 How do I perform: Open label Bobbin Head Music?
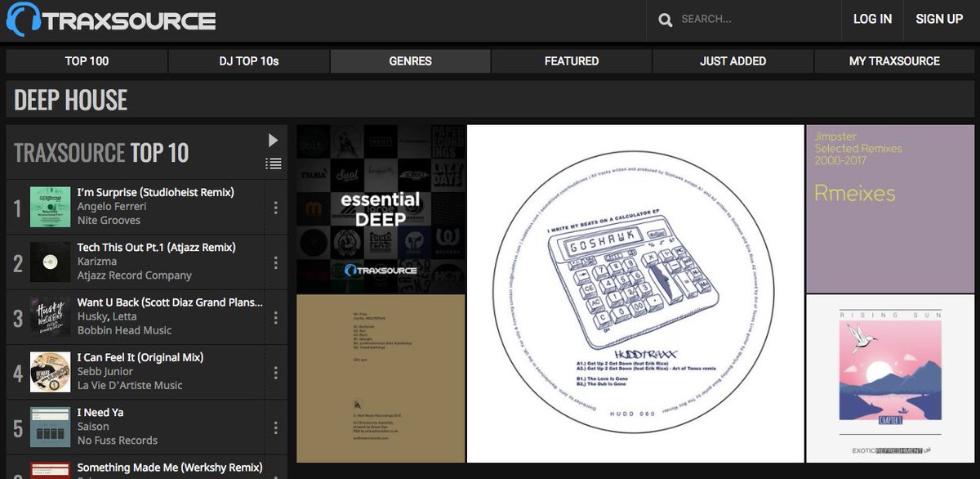(124, 330)
